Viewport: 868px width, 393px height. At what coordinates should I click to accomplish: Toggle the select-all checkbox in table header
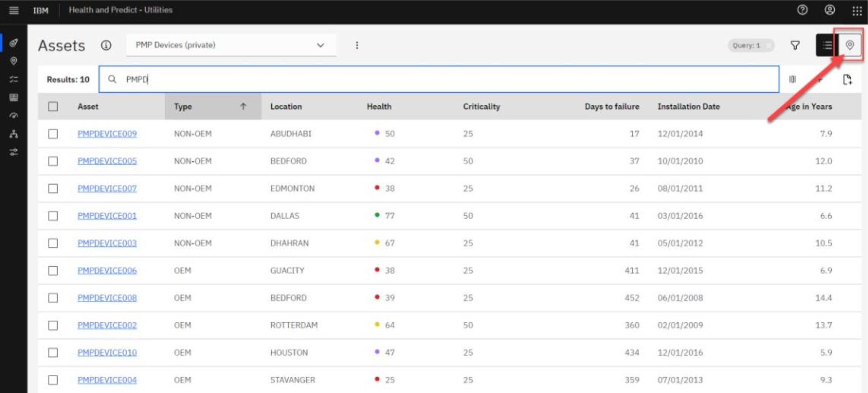(53, 106)
